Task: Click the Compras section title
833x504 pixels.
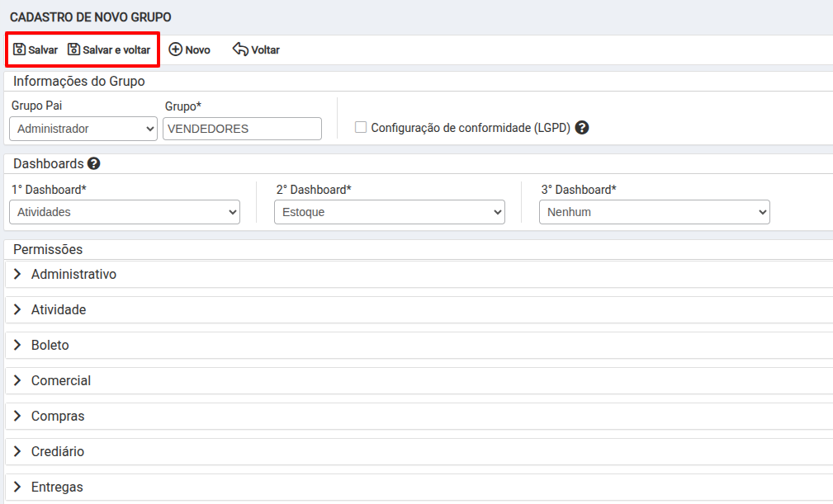Action: (58, 417)
